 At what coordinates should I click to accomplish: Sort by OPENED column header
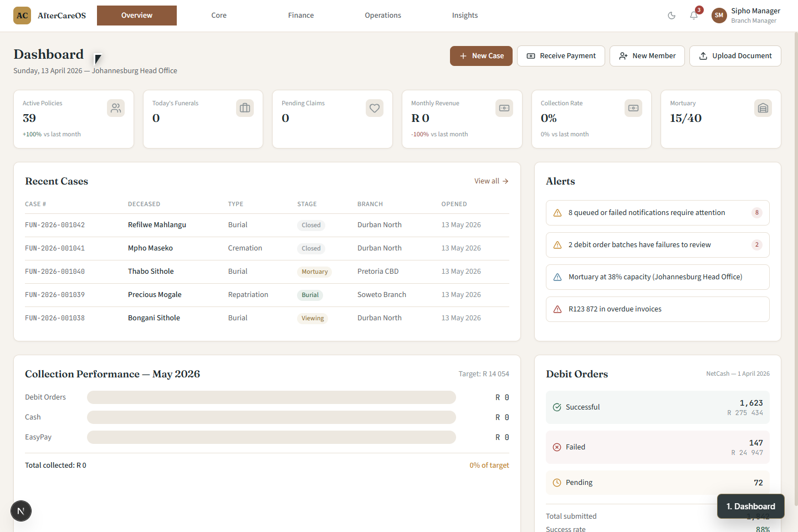[454, 204]
